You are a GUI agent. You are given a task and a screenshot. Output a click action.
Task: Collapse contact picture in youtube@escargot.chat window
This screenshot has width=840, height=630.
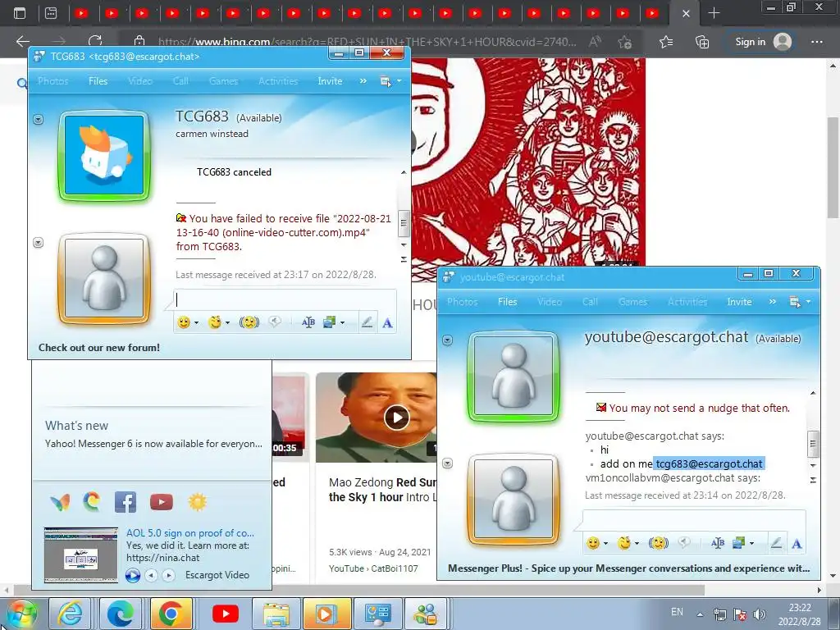pos(447,340)
